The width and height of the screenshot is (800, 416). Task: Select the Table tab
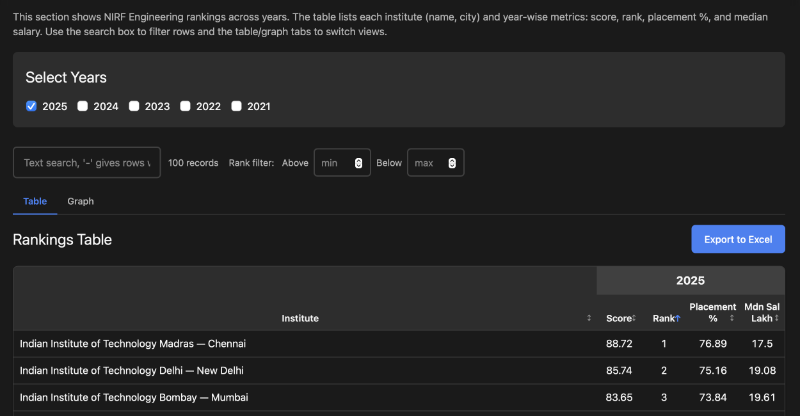point(35,201)
